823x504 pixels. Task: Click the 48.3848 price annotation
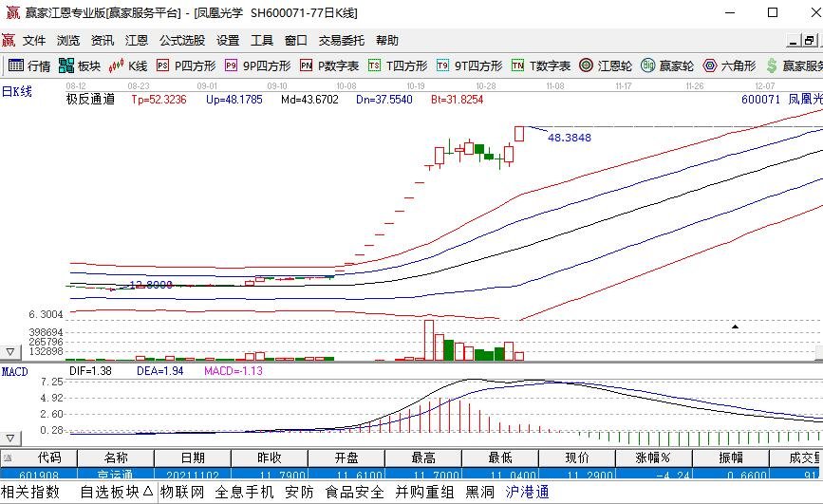coord(570,138)
